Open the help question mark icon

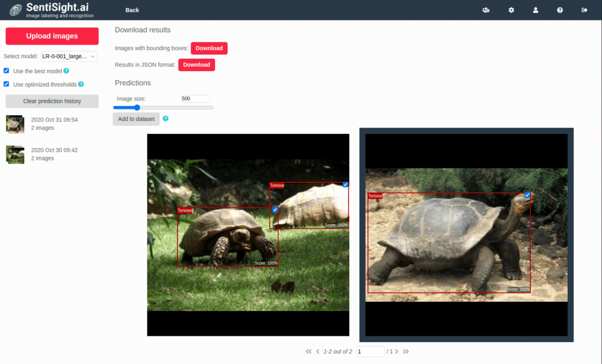click(x=560, y=10)
